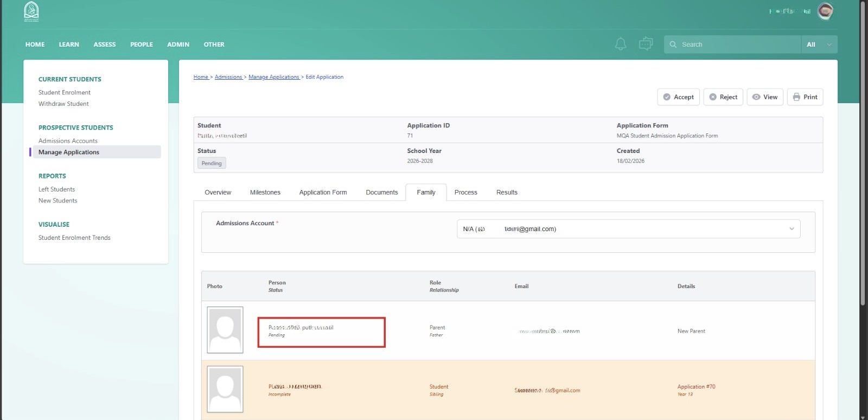Click the school logo icon
The height and width of the screenshot is (420, 868).
point(31,12)
